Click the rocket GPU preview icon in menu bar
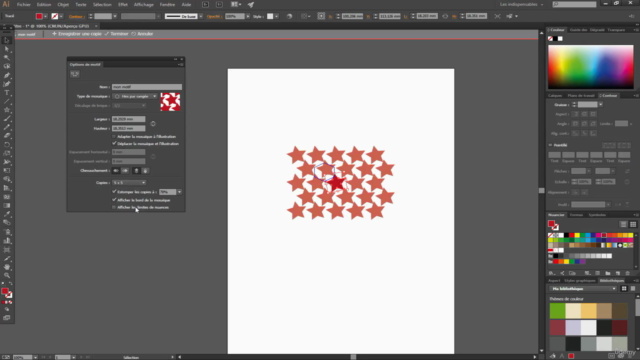Viewport: 640px width, 360px height. click(x=251, y=4)
